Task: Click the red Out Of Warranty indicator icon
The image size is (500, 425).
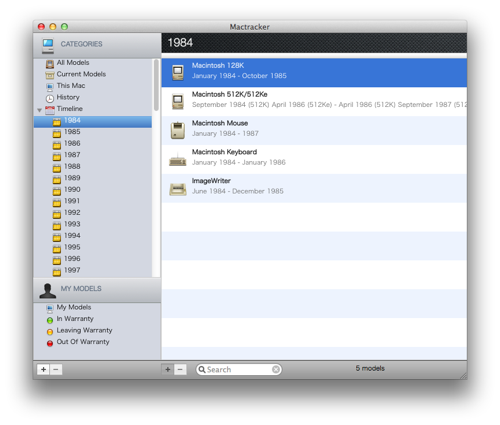Action: tap(50, 343)
